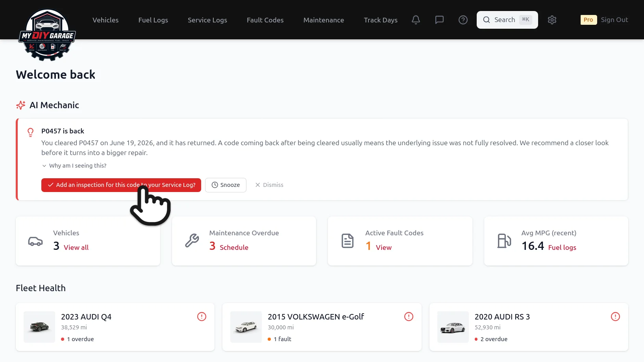Open the help question mark icon
Screen dimensions: 644x362
click(x=463, y=20)
